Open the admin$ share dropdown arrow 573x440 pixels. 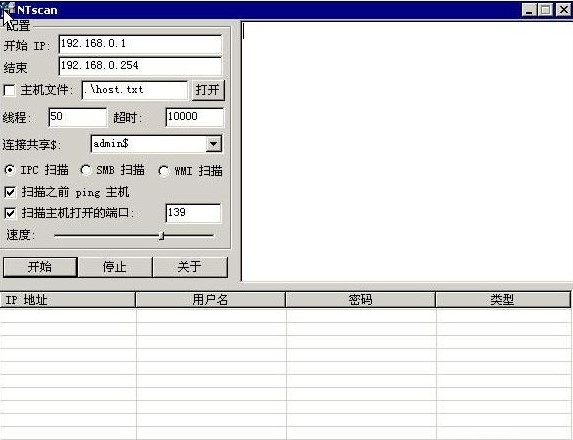pyautogui.click(x=213, y=144)
